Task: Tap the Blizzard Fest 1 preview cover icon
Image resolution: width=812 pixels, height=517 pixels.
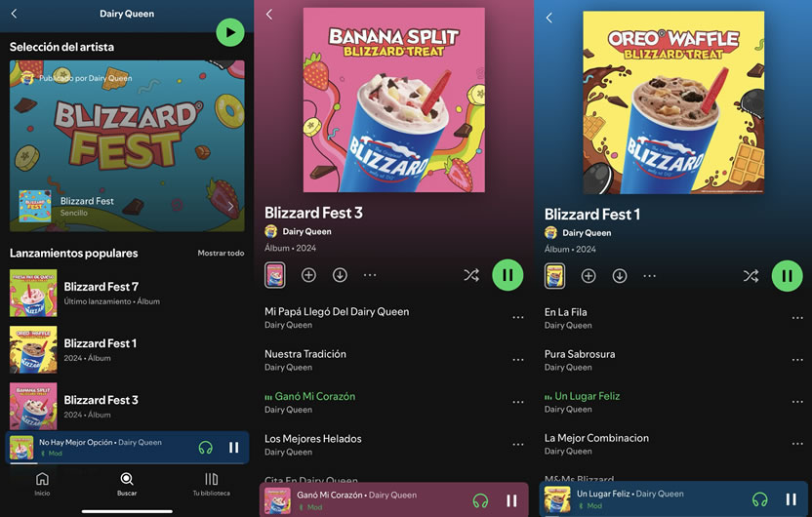Action: pyautogui.click(x=554, y=276)
